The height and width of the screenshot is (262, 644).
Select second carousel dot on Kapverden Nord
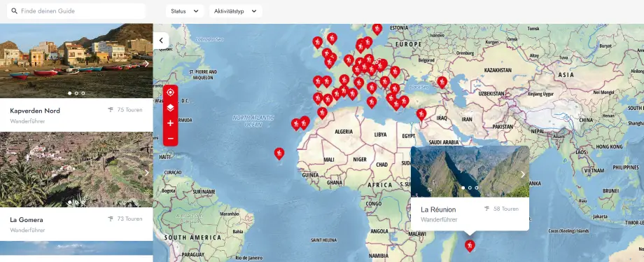76,93
